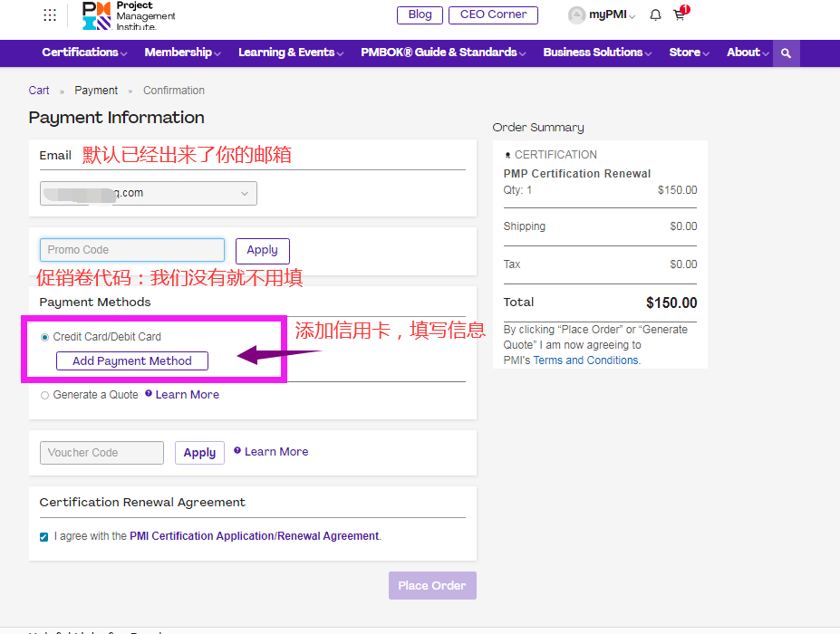
Task: Focus the Promo Code field
Action: [132, 250]
